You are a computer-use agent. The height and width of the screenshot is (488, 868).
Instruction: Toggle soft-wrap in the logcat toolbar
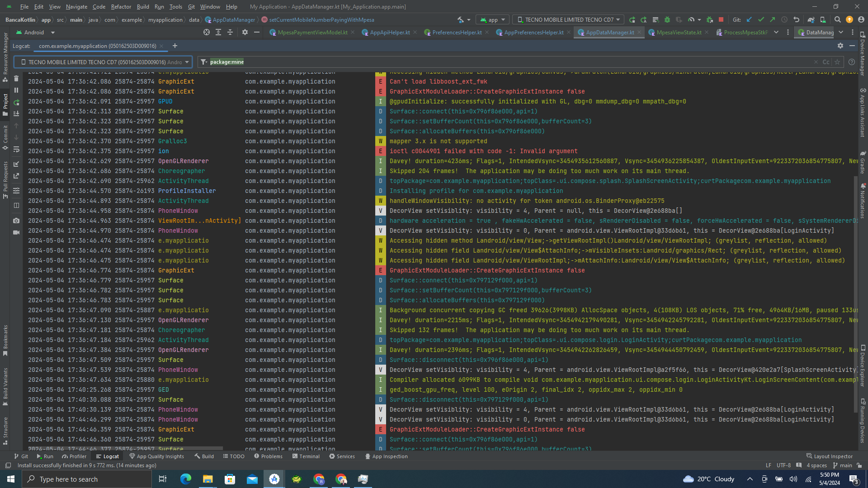point(16,150)
